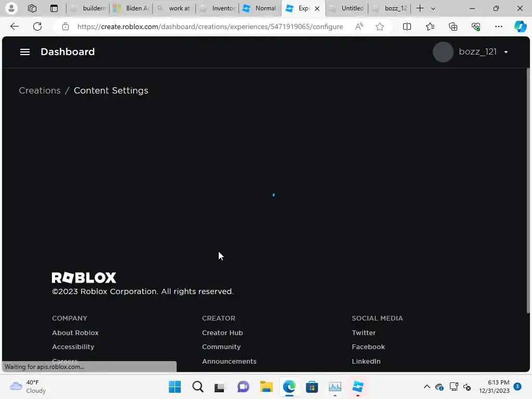Open Microsoft Store from taskbar
The height and width of the screenshot is (399, 532).
click(312, 387)
